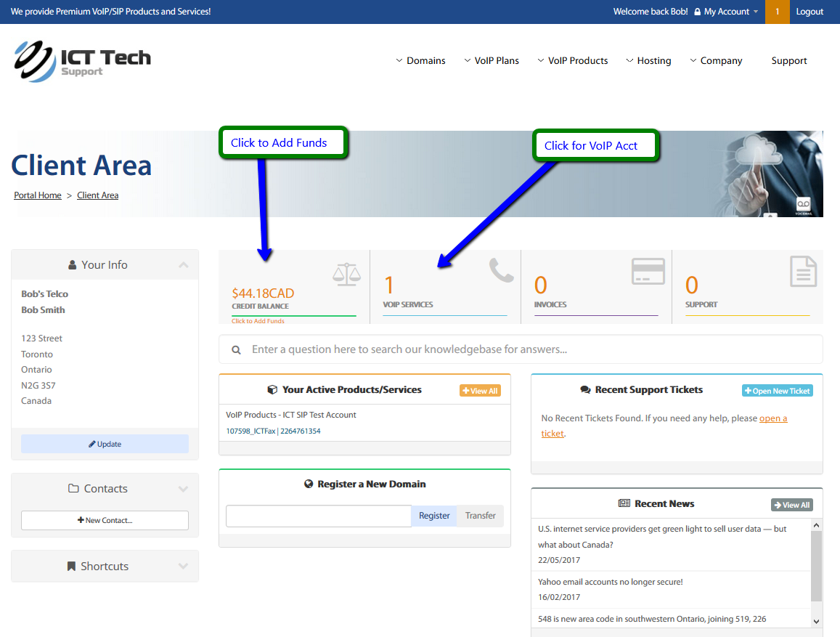Click the orange notification badge showing 1
840x637 pixels.
777,12
